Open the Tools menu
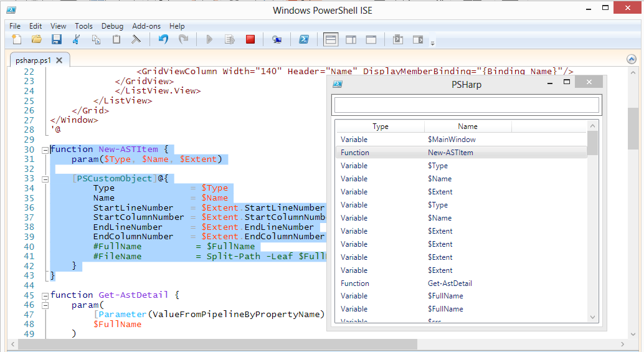Viewport: 644px width, 352px height. 84,26
